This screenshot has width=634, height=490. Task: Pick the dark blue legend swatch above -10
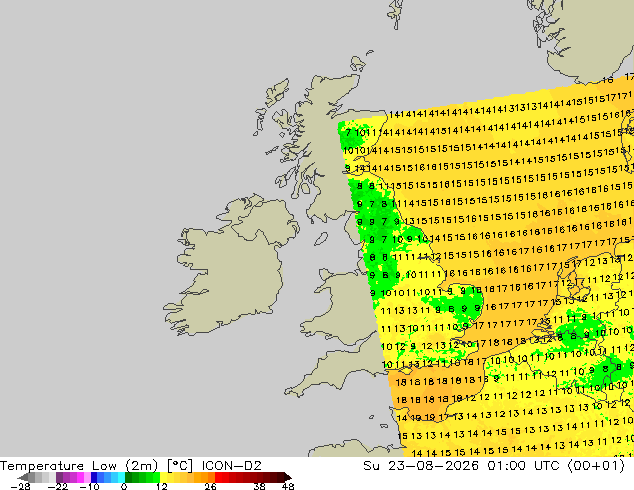tap(94, 477)
